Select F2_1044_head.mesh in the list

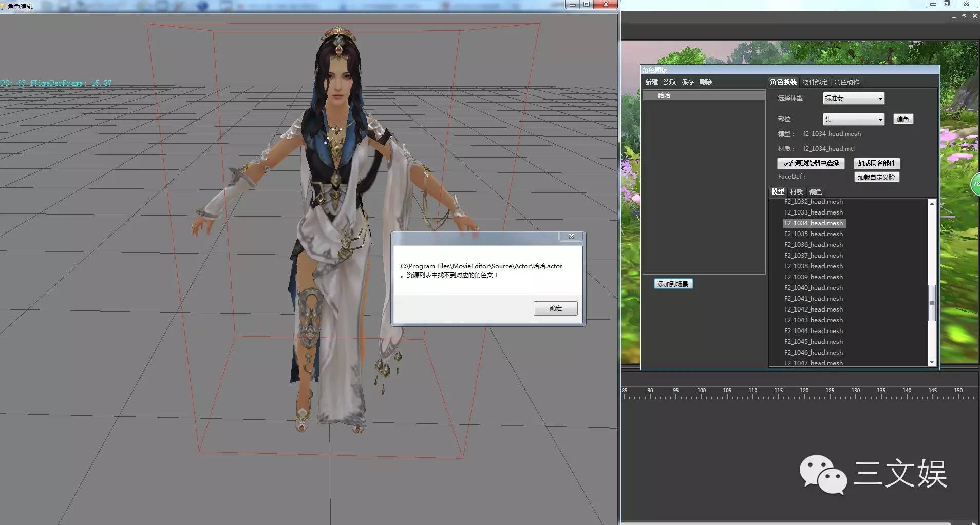[x=814, y=331]
